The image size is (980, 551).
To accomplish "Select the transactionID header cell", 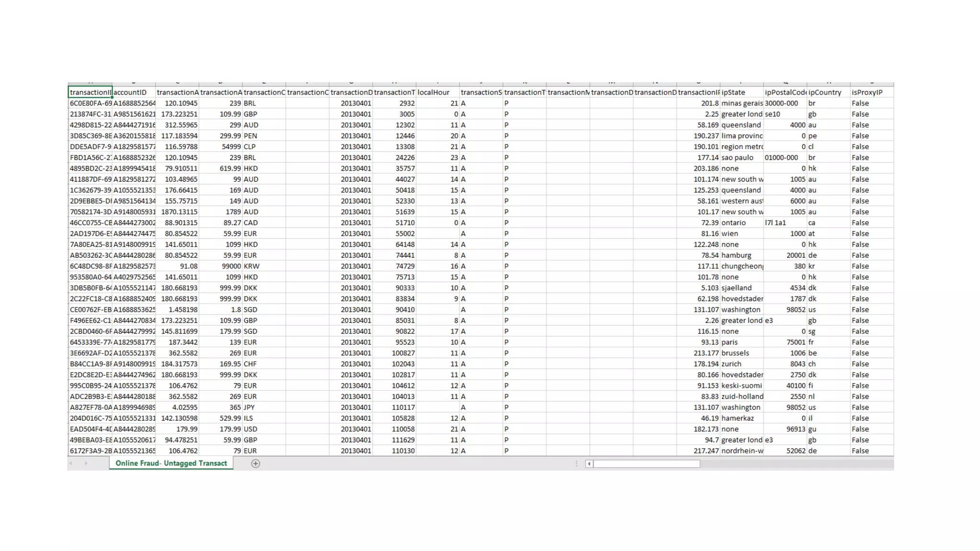I will 90,92.
